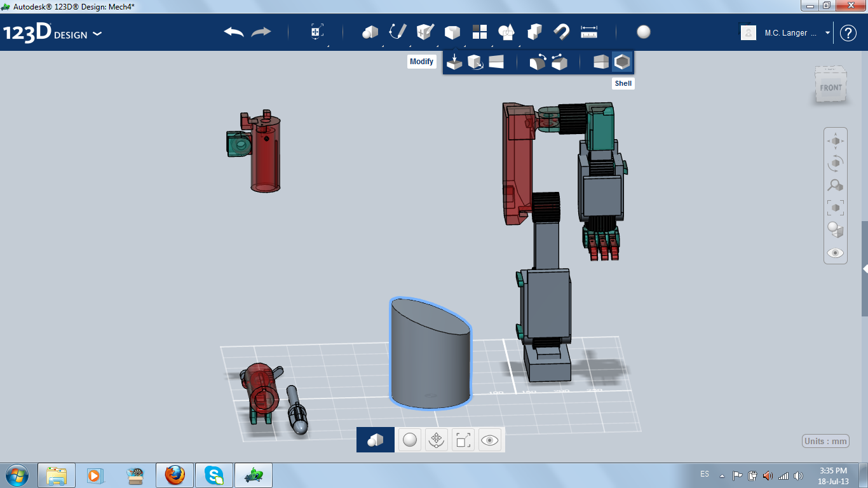Select the Press/Pull tool in the Modify submenu
This screenshot has height=488, width=868.
point(454,62)
